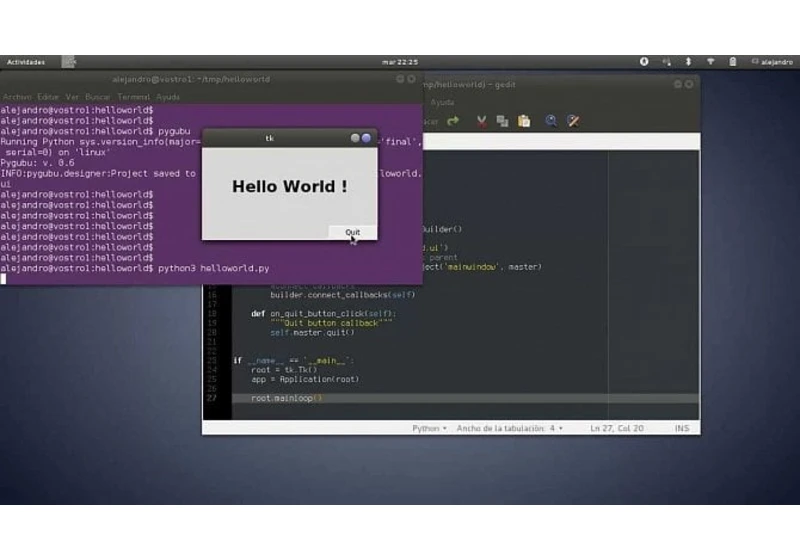Open the Actividades overview
800x560 pixels.
tap(26, 62)
